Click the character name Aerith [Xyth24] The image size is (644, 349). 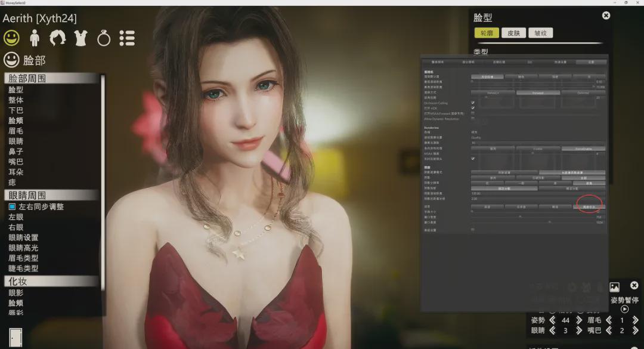(39, 18)
